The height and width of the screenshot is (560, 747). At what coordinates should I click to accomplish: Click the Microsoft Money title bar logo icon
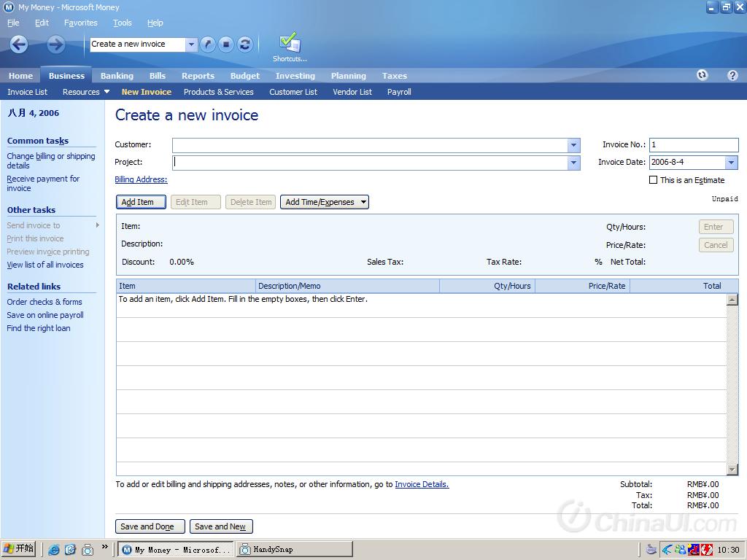pyautogui.click(x=9, y=7)
